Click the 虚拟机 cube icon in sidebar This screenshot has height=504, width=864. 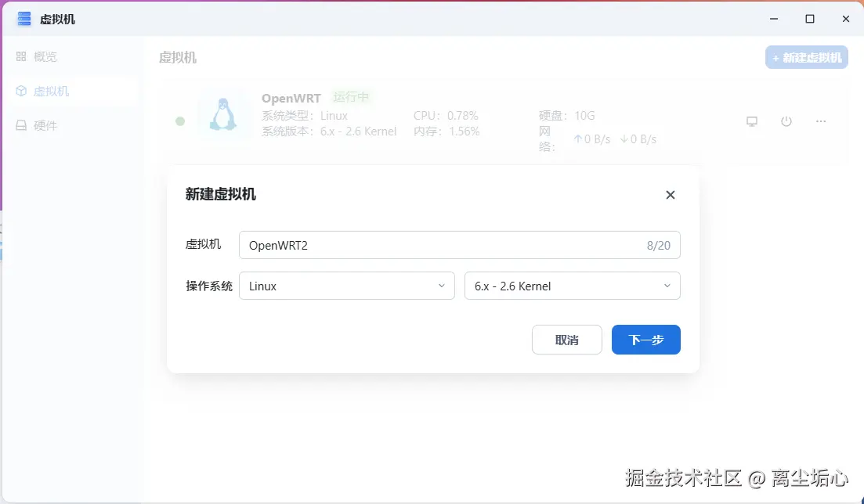point(21,91)
